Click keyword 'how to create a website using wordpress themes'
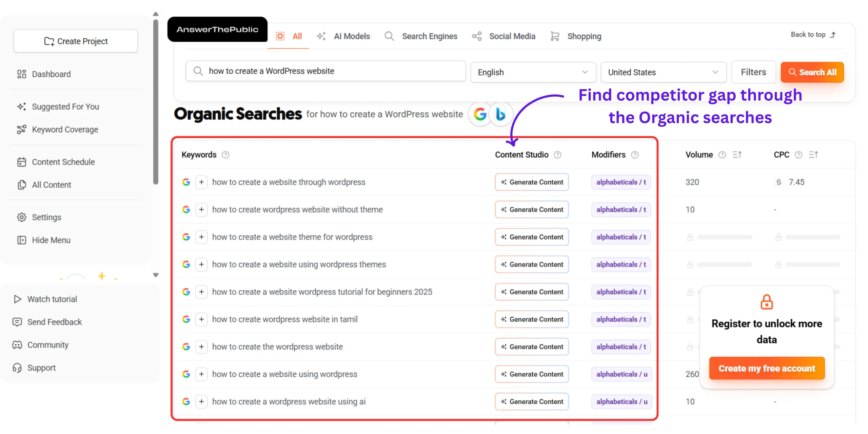868x434 pixels. [x=299, y=264]
